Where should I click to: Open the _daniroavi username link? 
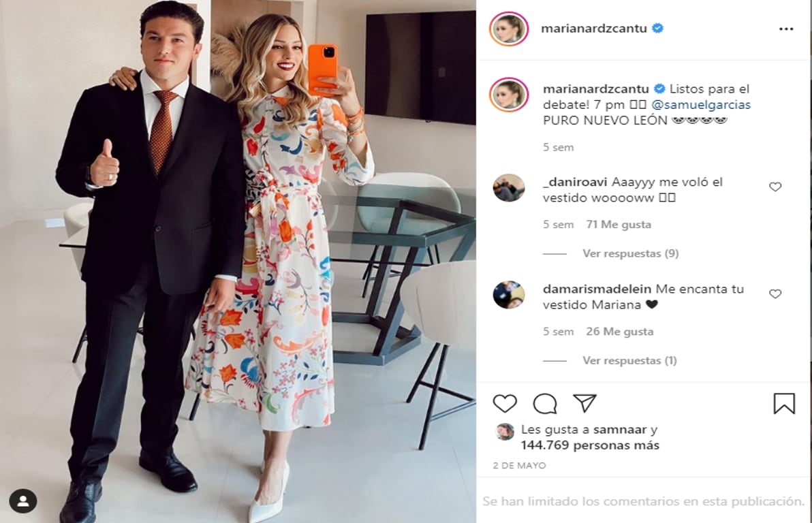click(x=575, y=183)
